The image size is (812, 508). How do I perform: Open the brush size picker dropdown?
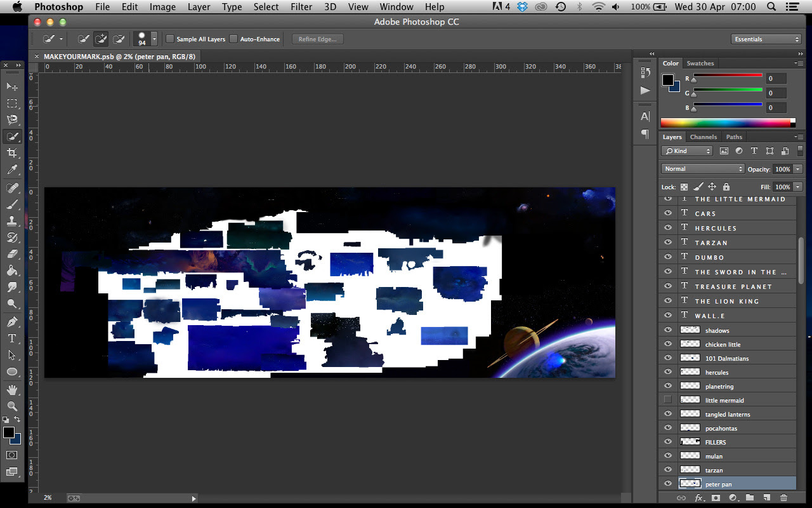pyautogui.click(x=154, y=39)
